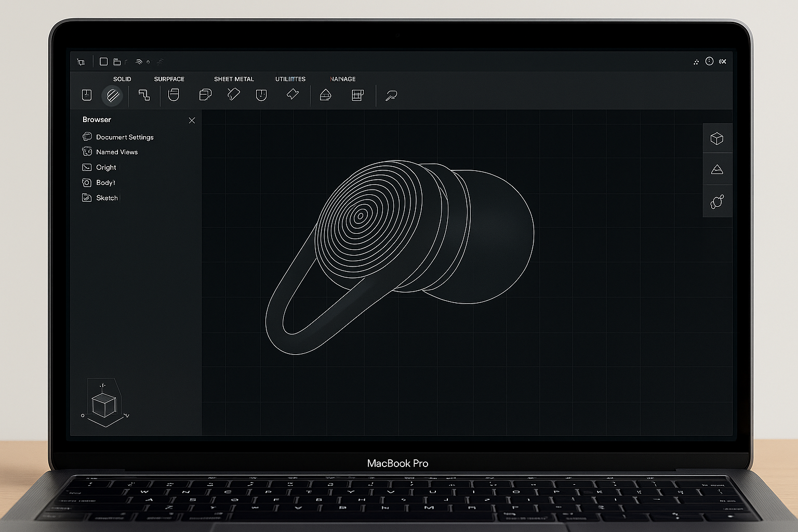Click the linked spheres icon at right
This screenshot has height=532, width=798.
(x=717, y=202)
